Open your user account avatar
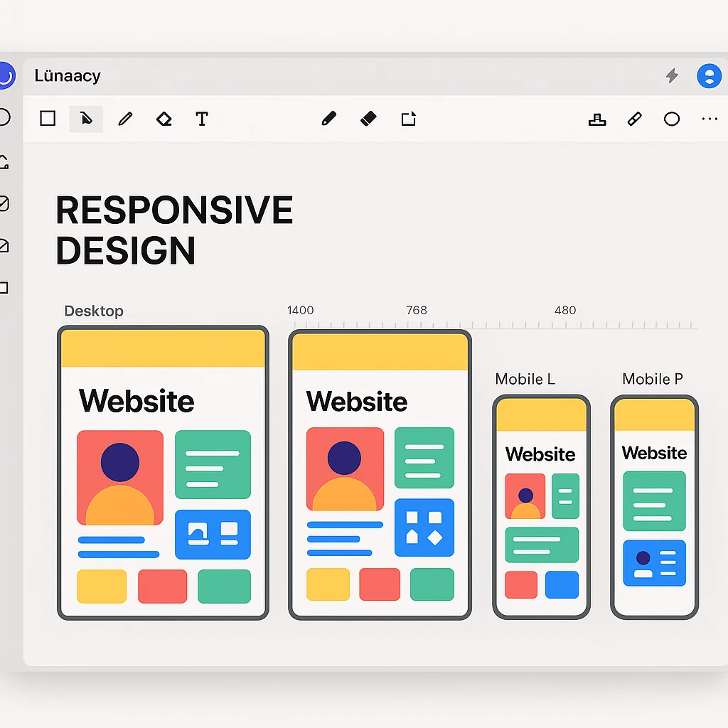This screenshot has height=728, width=728. click(x=709, y=76)
